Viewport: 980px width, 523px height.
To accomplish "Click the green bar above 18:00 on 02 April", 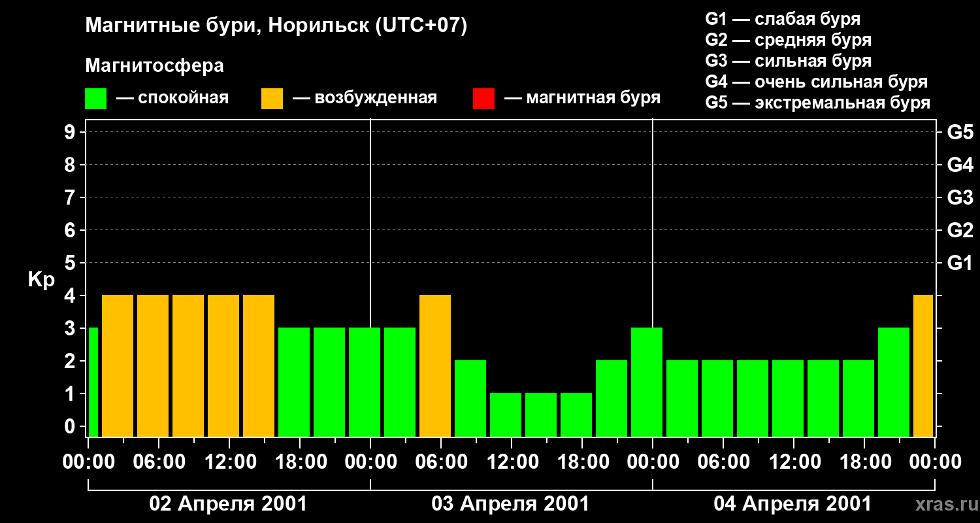I will pos(294,382).
